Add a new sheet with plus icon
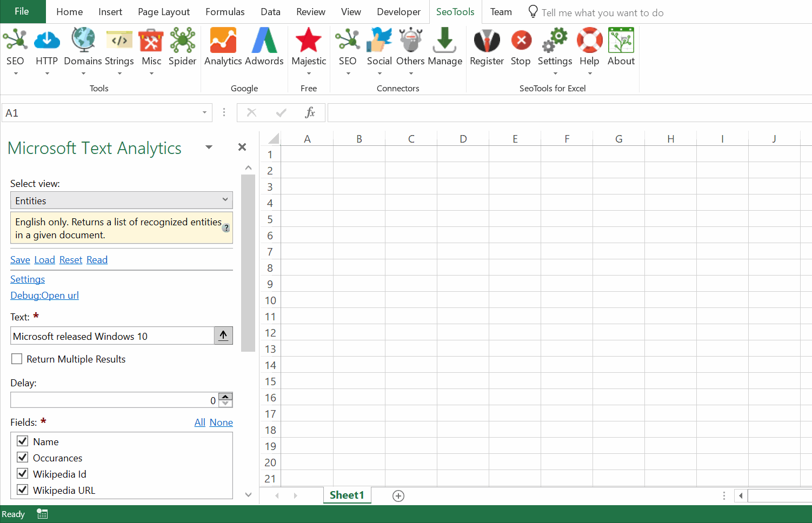Viewport: 812px width, 523px height. 398,496
